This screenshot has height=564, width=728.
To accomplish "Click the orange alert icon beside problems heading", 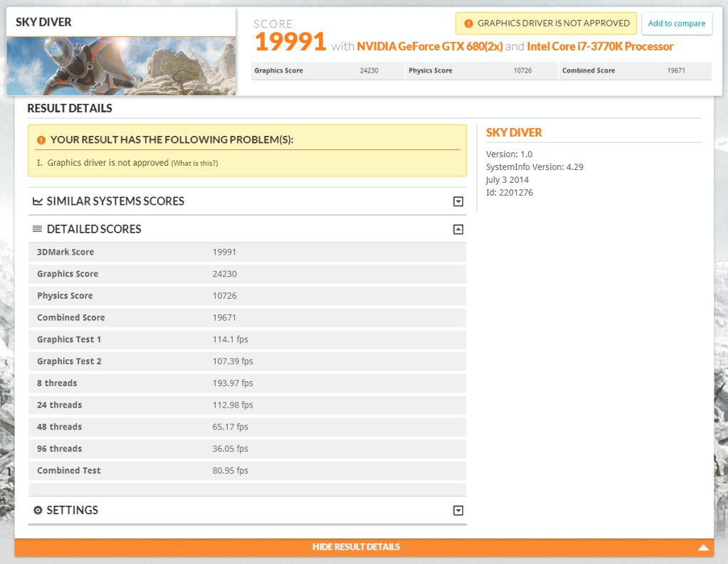I will (x=41, y=140).
